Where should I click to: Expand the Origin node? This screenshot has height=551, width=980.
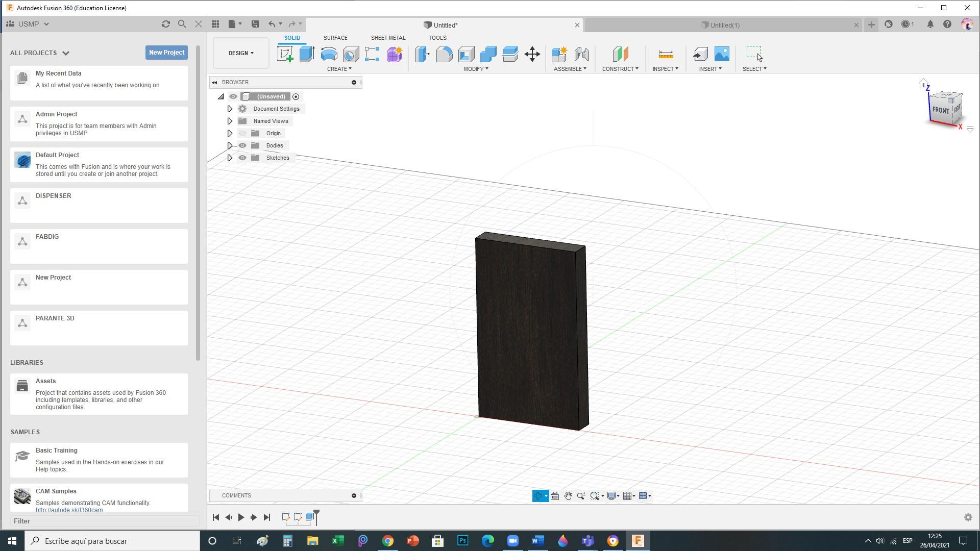point(230,133)
